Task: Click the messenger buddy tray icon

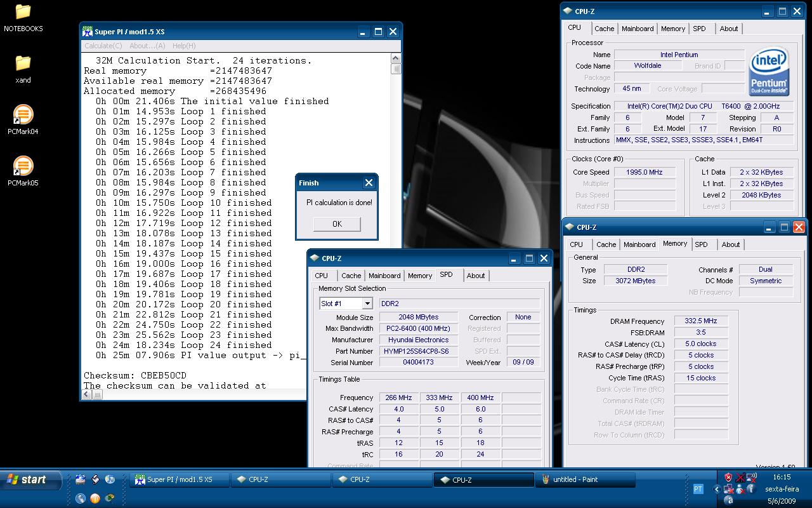Action: point(740,489)
